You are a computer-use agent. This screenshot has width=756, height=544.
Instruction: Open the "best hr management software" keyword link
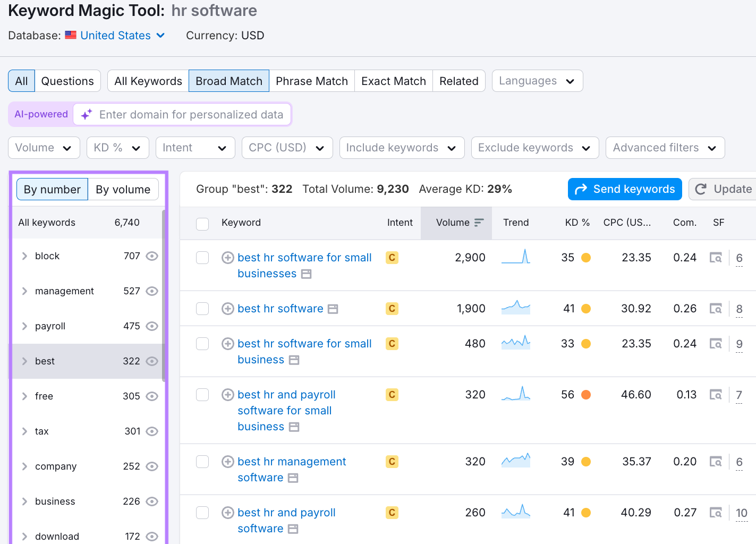point(292,462)
